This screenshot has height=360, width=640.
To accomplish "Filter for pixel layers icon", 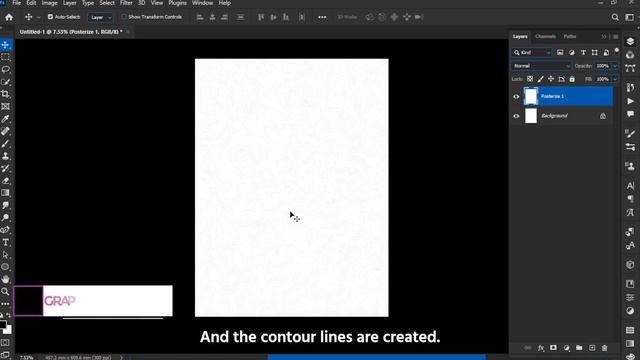I will click(560, 52).
